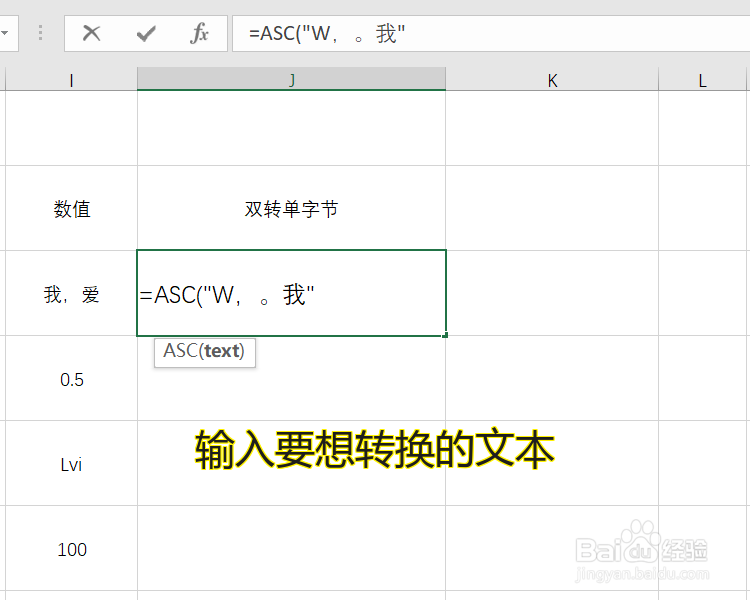Viewport: 750px width, 600px height.
Task: Click the ASC(text) function tooltip
Action: tap(205, 352)
